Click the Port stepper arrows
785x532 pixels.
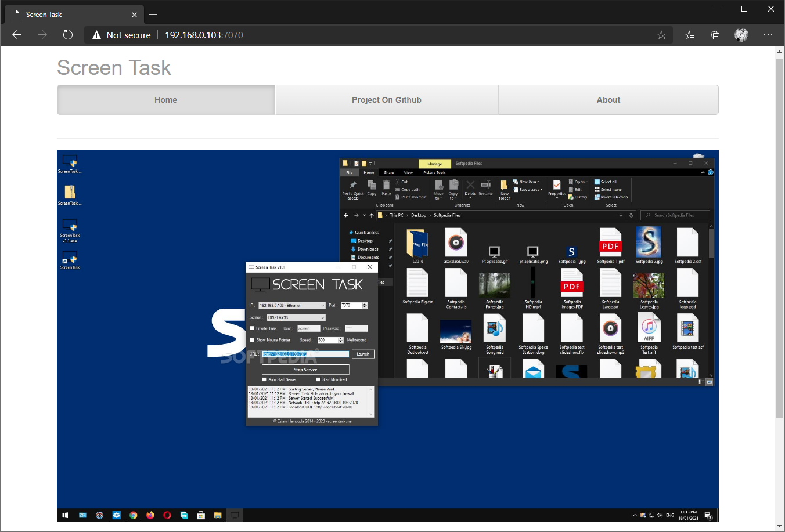pos(365,305)
